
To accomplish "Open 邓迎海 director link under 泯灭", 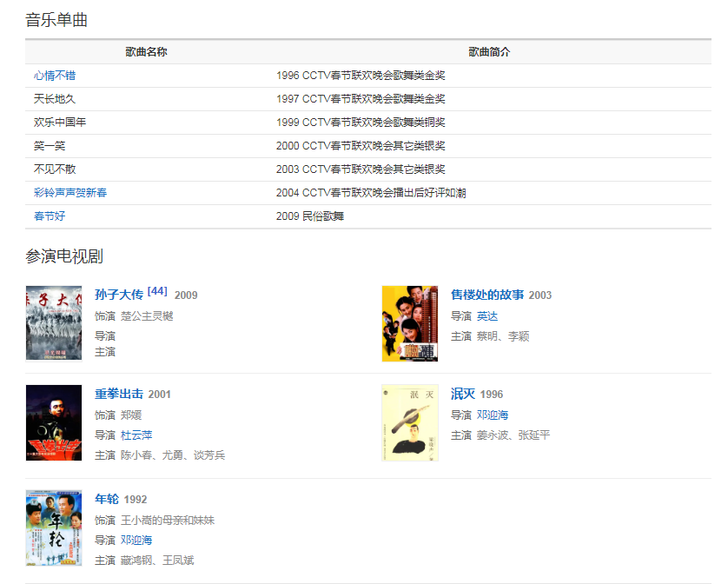I will point(493,415).
